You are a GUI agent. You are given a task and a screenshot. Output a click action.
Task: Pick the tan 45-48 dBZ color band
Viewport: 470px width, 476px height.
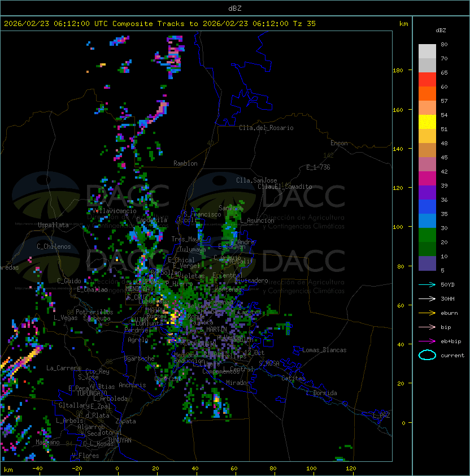[x=427, y=150]
